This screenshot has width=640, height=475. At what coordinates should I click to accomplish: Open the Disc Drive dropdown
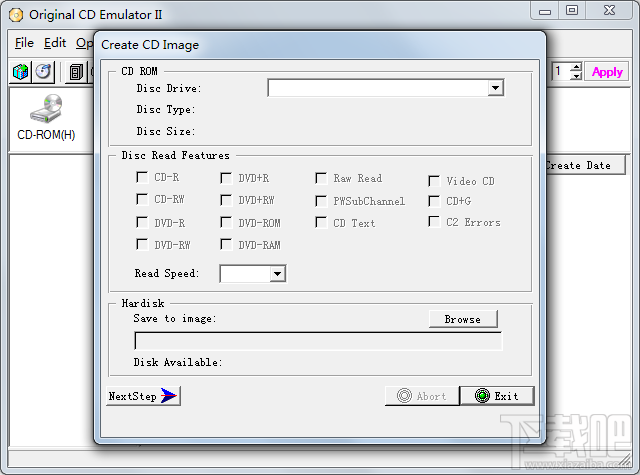(496, 88)
